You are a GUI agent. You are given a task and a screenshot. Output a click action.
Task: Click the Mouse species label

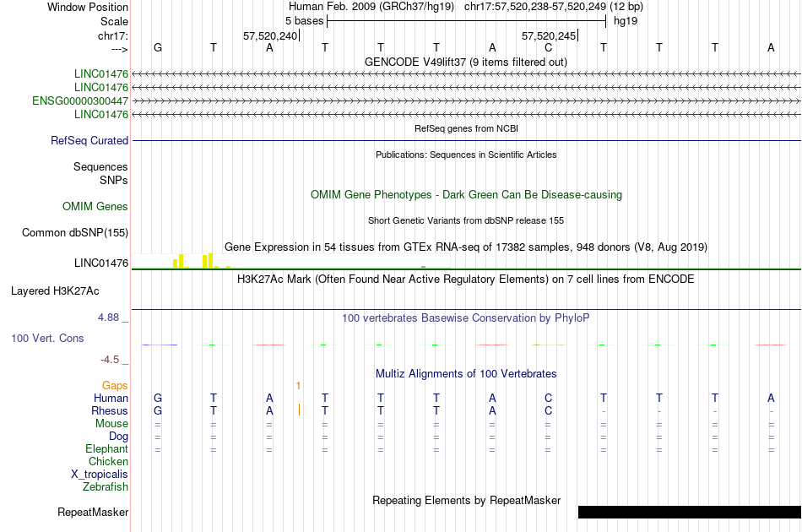111,424
